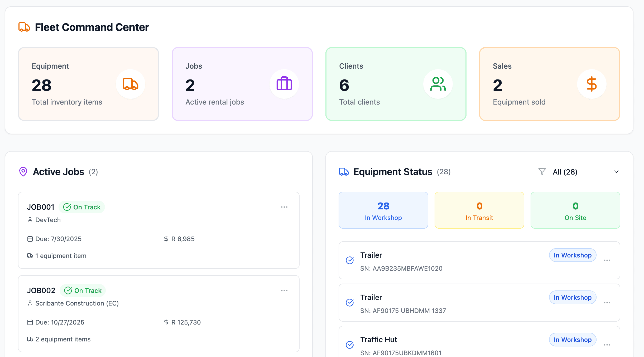Click the filter funnel icon
The width and height of the screenshot is (644, 357).
[x=542, y=172]
